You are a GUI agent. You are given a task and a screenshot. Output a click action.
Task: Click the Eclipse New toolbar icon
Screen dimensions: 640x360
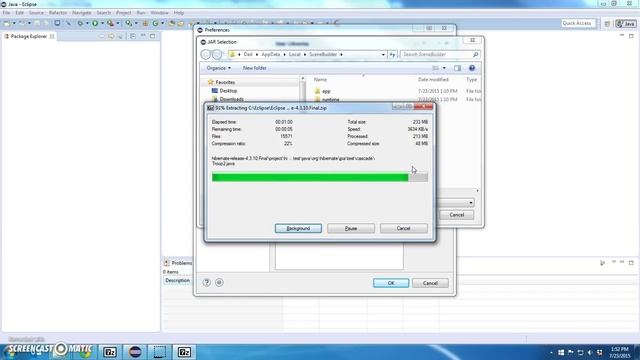click(7, 23)
